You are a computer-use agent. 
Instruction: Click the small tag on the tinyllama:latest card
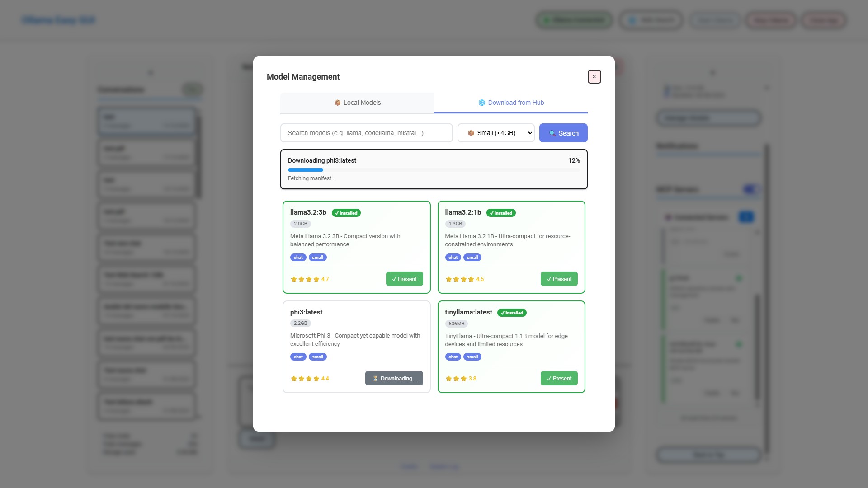[472, 357]
